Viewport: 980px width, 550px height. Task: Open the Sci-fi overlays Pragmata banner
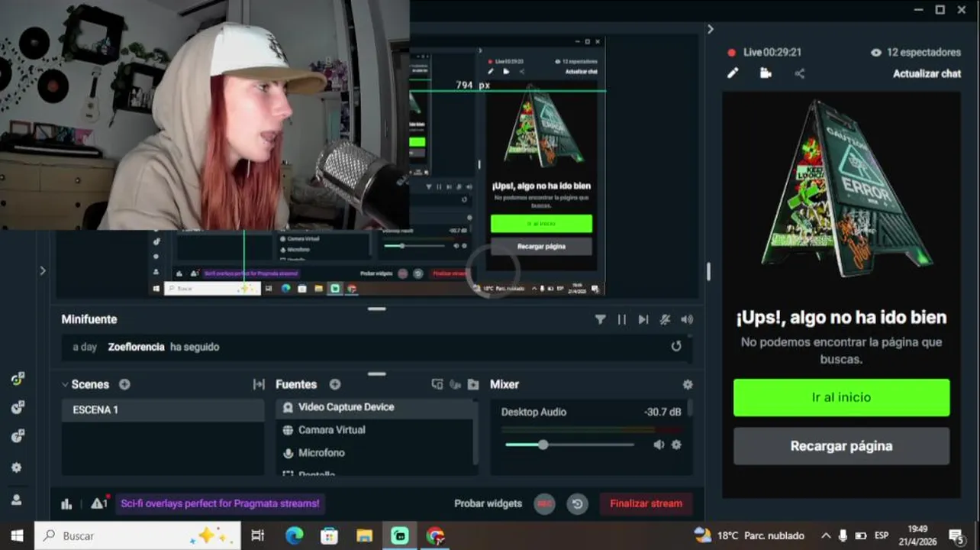(x=221, y=503)
